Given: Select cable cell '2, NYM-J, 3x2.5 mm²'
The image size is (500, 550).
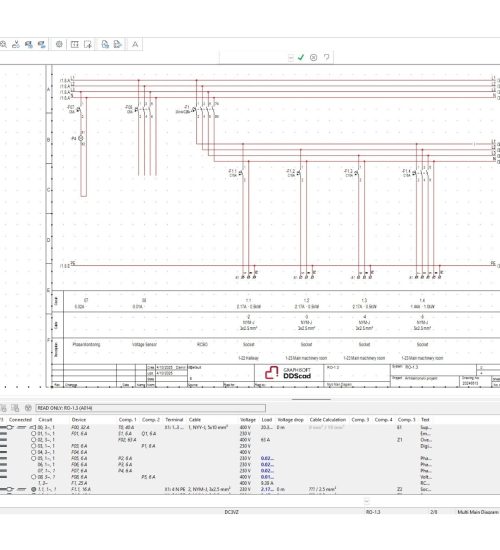Looking at the screenshot, I should click(x=209, y=489).
